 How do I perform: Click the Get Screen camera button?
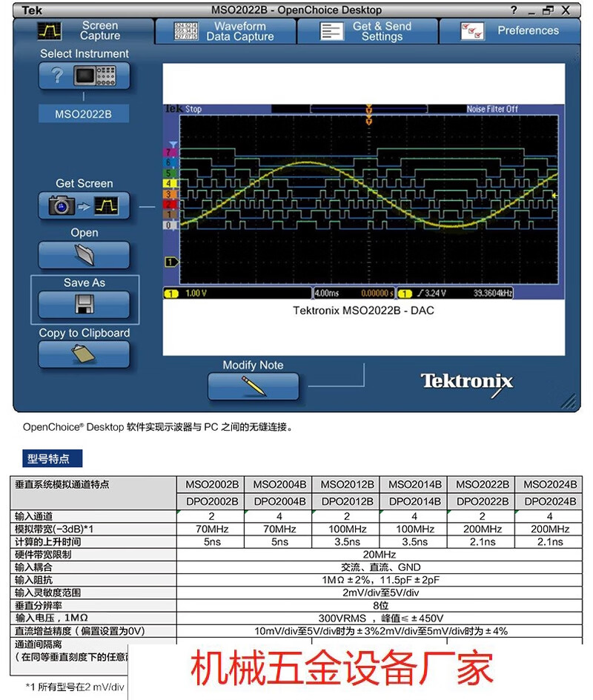coord(84,206)
